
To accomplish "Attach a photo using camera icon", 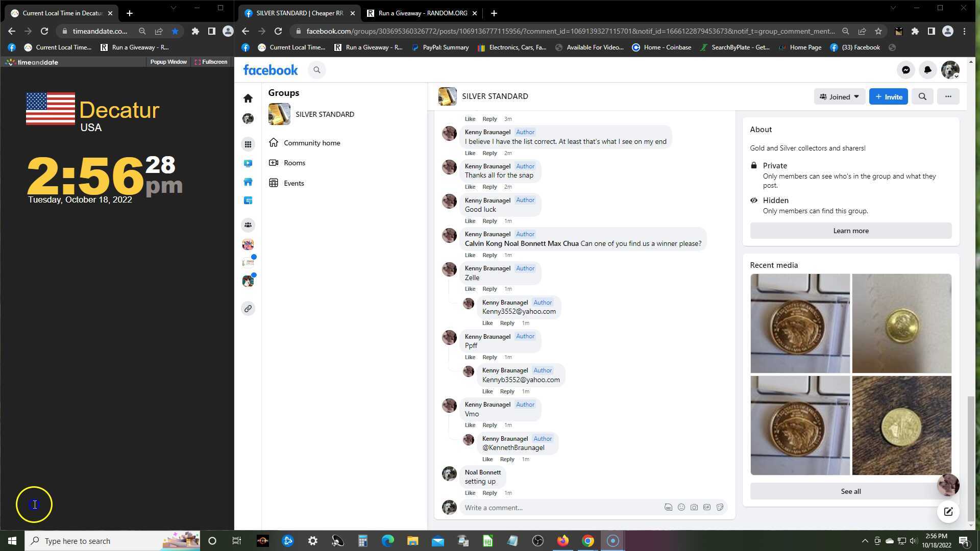I will coord(694,508).
